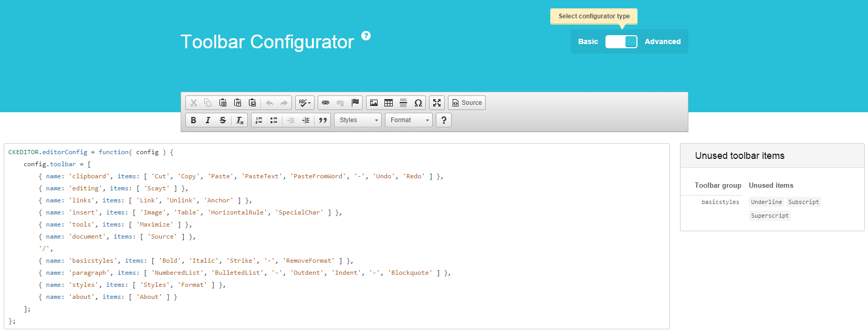Click the Unlink icon
The image size is (868, 333).
[x=340, y=103]
